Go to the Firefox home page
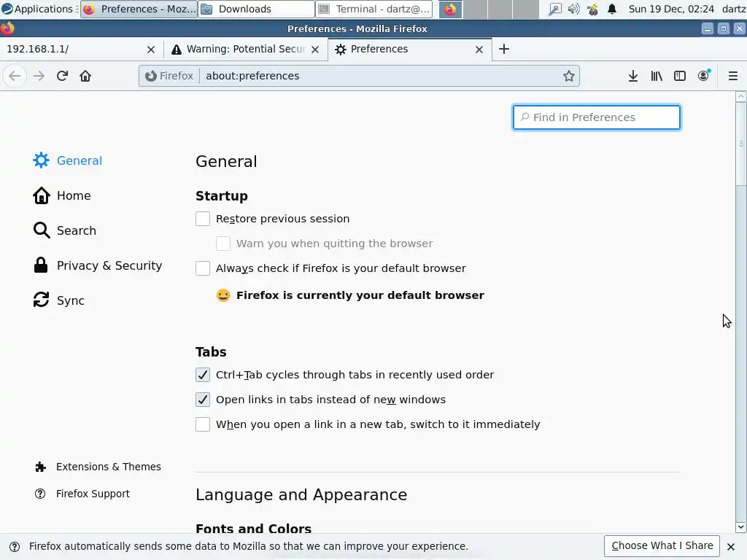 tap(85, 76)
